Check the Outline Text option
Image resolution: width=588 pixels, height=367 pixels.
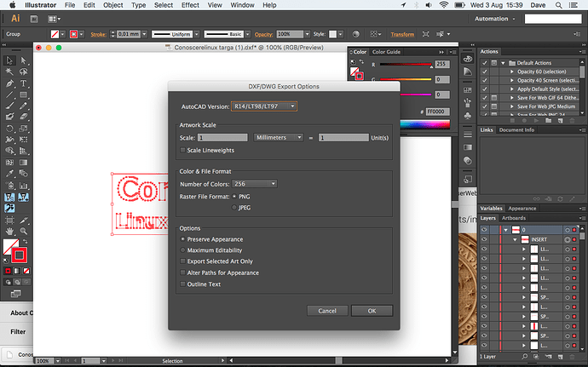click(182, 284)
